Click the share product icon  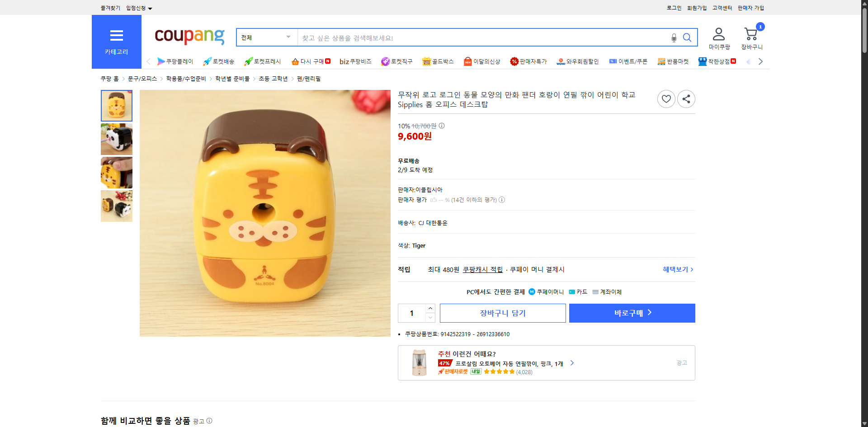pos(686,99)
